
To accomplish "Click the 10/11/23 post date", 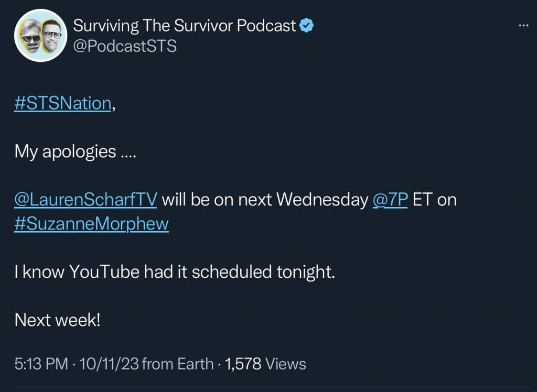I will [109, 364].
